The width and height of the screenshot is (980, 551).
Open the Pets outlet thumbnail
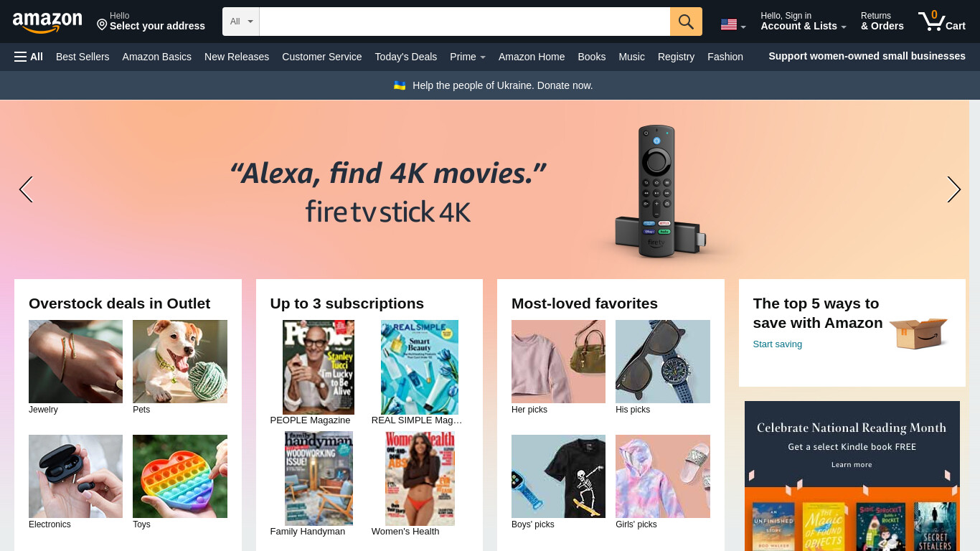pyautogui.click(x=180, y=362)
